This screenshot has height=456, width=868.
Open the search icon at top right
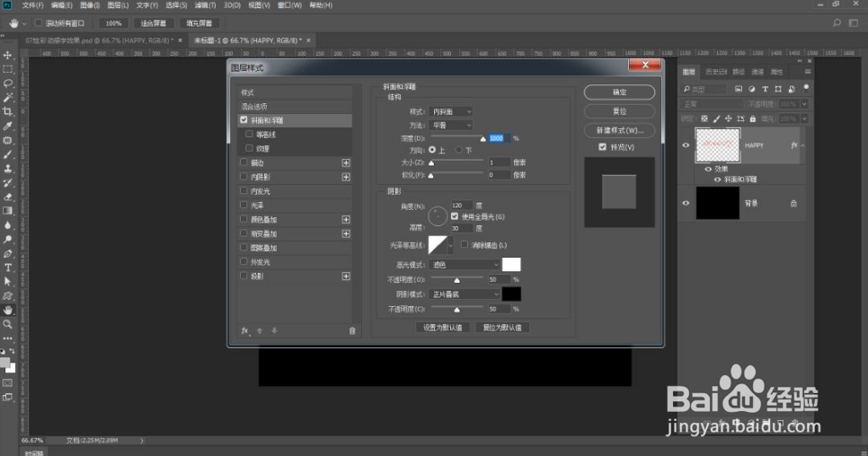837,22
